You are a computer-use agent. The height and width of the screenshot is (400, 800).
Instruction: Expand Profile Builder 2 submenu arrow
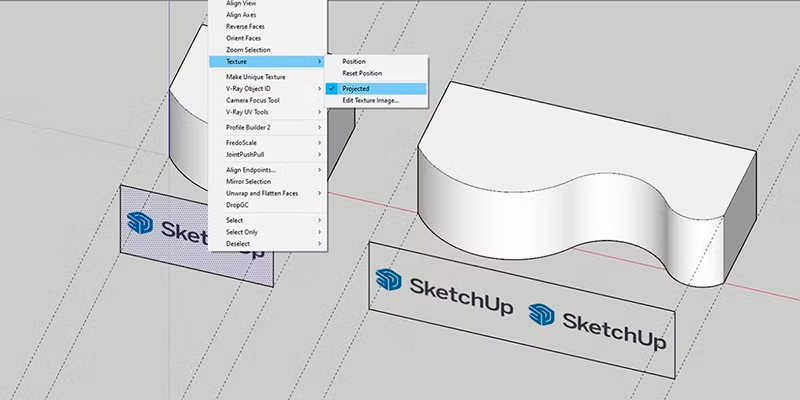319,128
